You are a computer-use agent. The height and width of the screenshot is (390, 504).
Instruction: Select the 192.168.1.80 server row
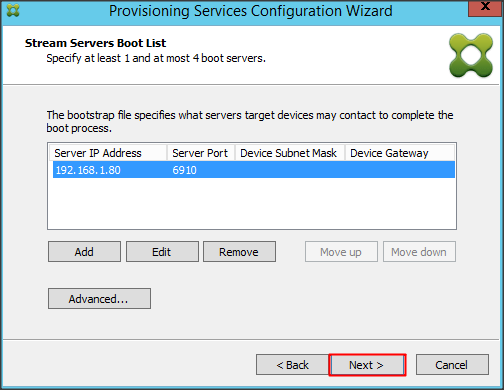(x=254, y=170)
